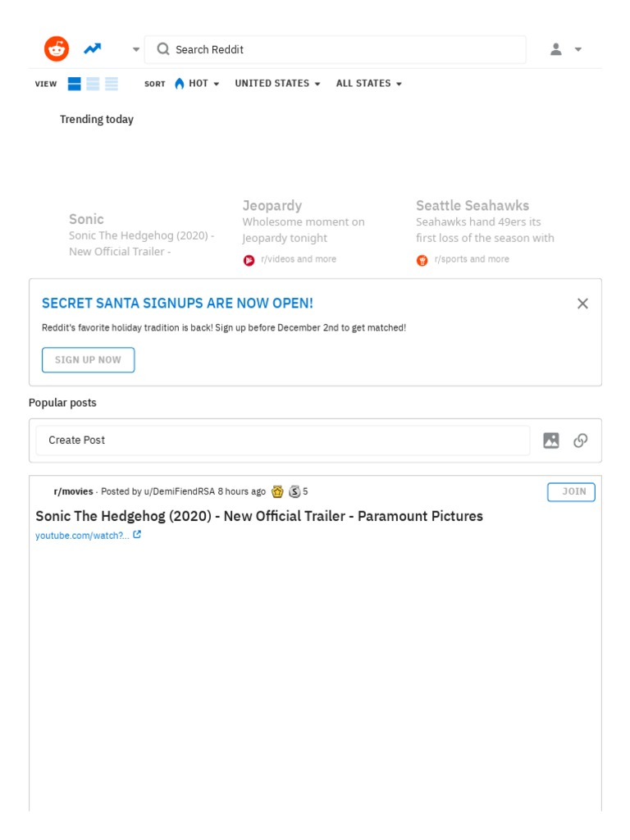Image resolution: width=630 pixels, height=840 pixels.
Task: Join the r/movies community
Action: [x=571, y=492]
